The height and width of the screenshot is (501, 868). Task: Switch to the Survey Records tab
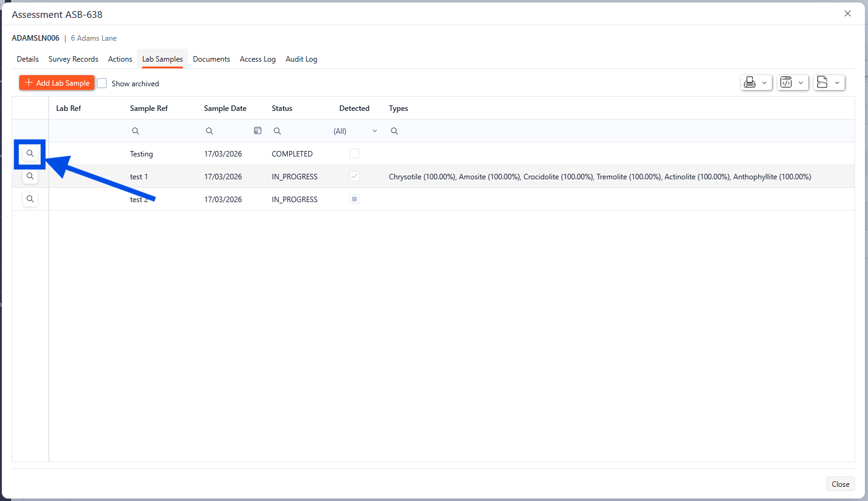tap(73, 59)
